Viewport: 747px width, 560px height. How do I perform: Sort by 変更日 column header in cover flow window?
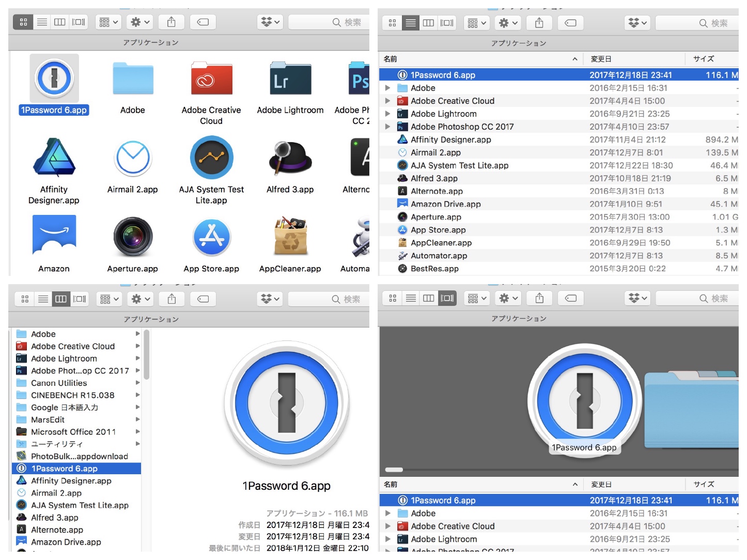click(634, 485)
